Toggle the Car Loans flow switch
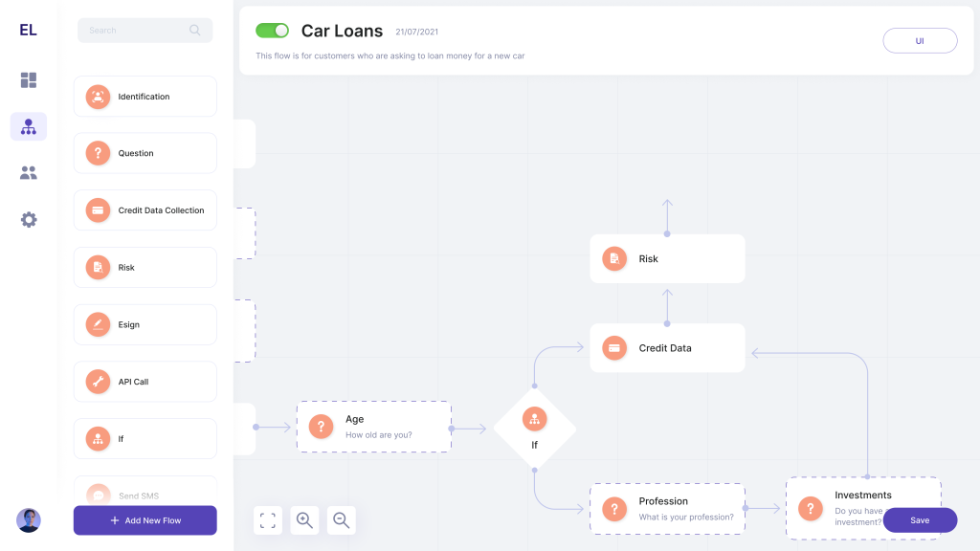The image size is (980, 551). [x=272, y=31]
